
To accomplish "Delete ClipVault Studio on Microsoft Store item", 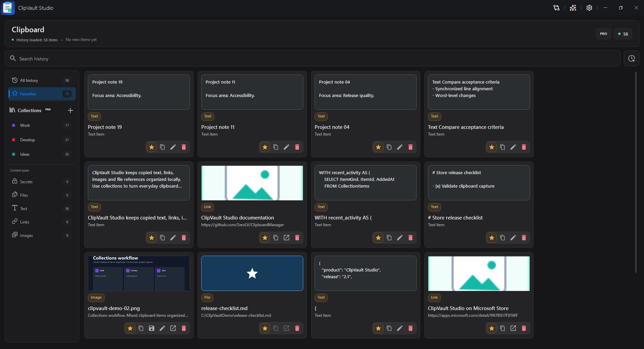I will [524, 328].
